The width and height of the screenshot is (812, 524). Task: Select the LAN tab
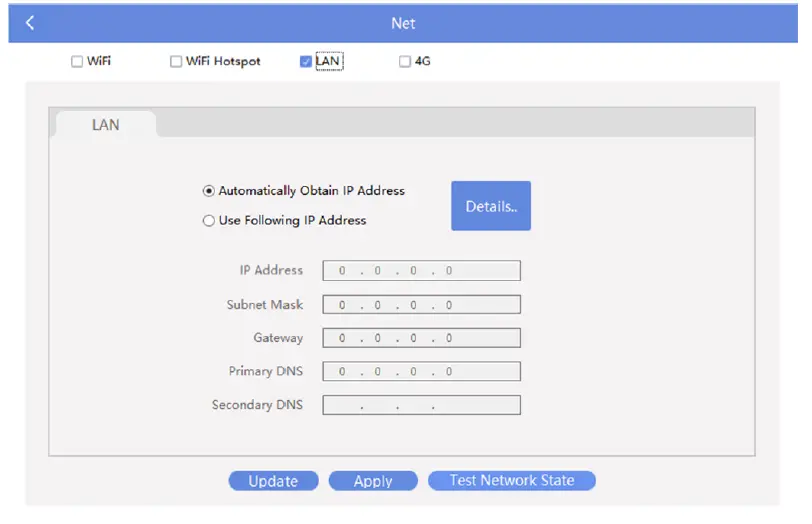[106, 125]
